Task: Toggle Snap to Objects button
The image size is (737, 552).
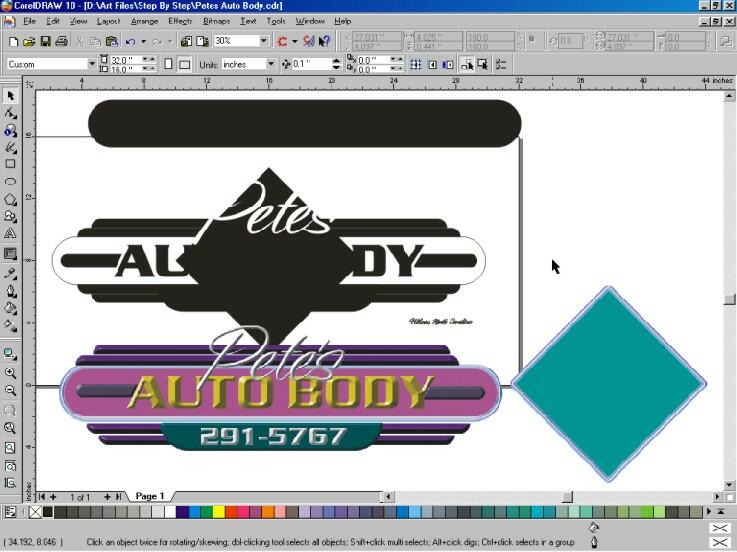Action: [448, 64]
